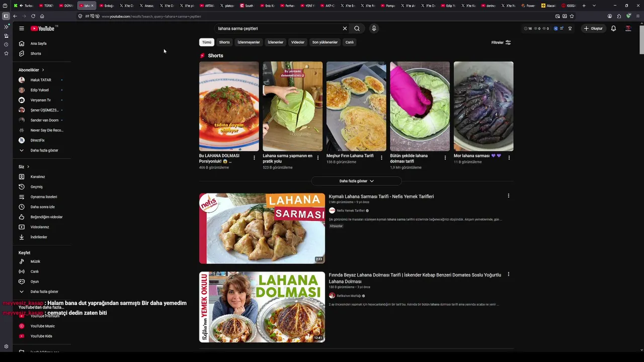Screen dimensions: 644x362
Task: Select the Shorts filter chip
Action: tap(224, 42)
